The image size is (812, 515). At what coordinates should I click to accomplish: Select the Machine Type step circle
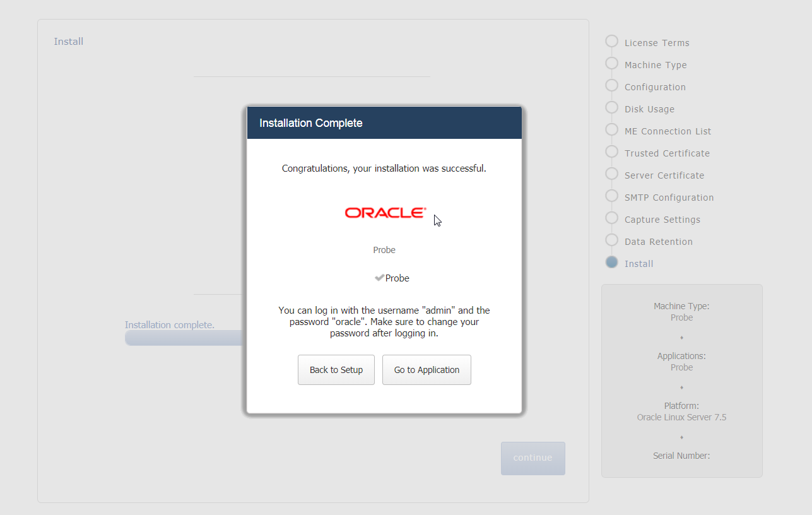click(611, 63)
